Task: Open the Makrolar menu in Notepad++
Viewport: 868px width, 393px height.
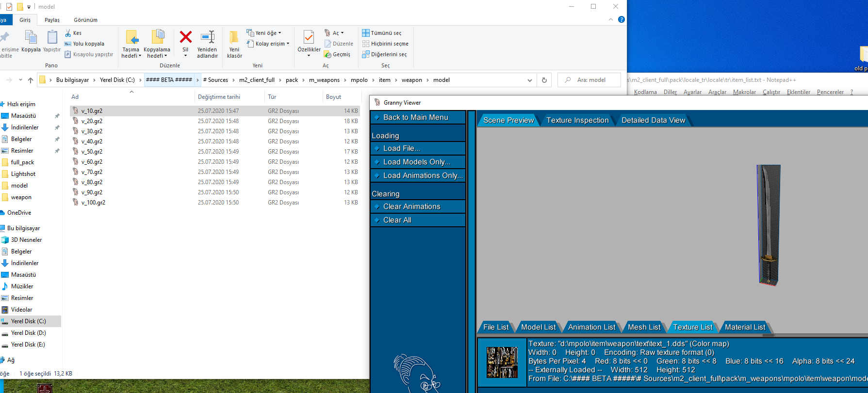Action: click(744, 92)
